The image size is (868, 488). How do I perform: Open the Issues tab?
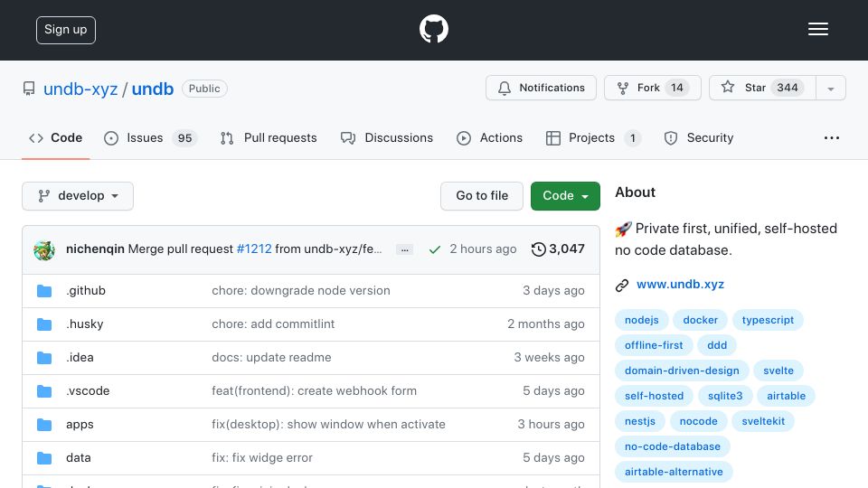click(151, 137)
